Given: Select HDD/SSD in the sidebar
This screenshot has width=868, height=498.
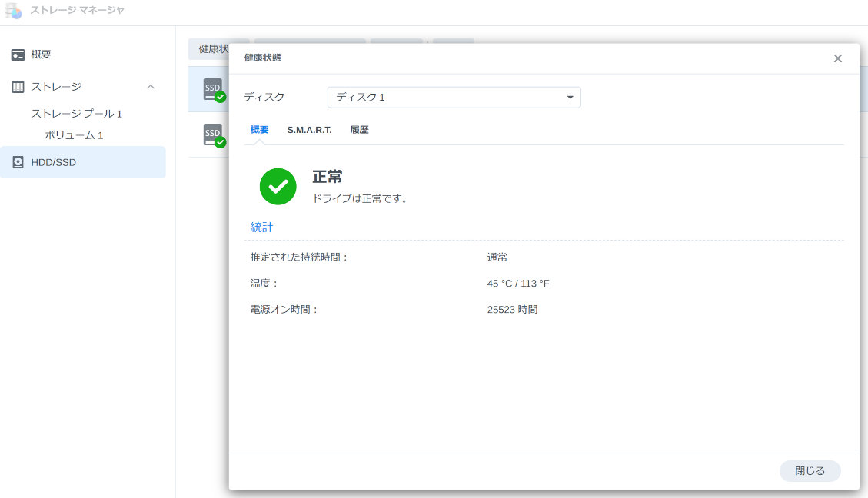Looking at the screenshot, I should (83, 162).
